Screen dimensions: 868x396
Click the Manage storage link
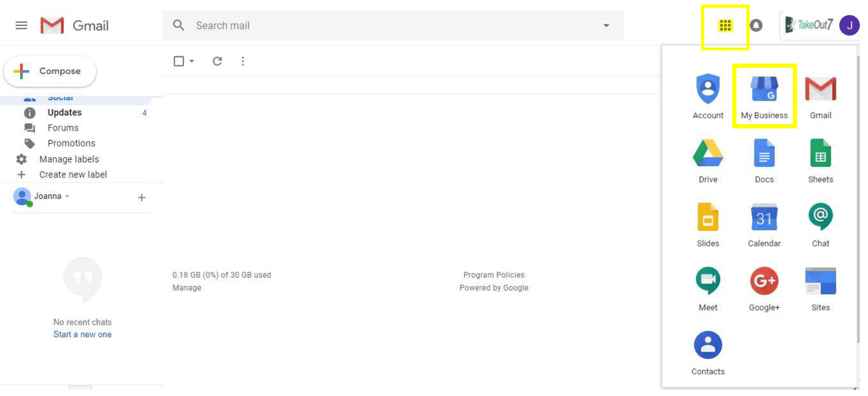click(187, 288)
